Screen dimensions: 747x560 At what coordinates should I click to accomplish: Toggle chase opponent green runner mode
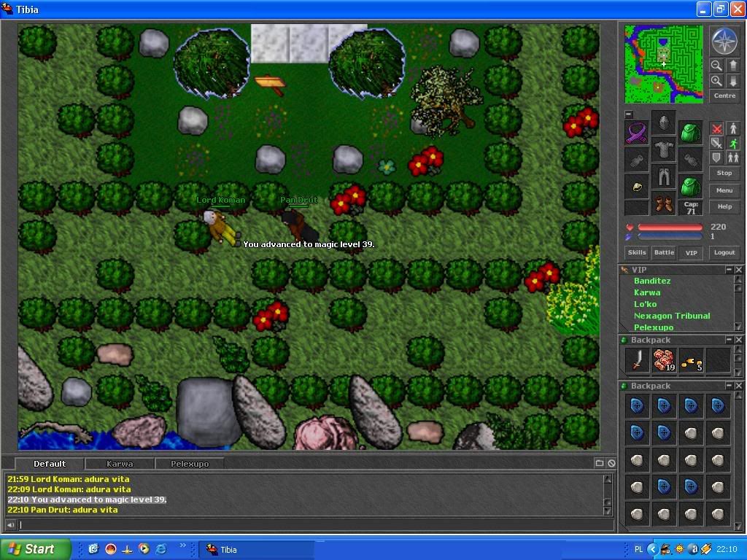(x=732, y=143)
